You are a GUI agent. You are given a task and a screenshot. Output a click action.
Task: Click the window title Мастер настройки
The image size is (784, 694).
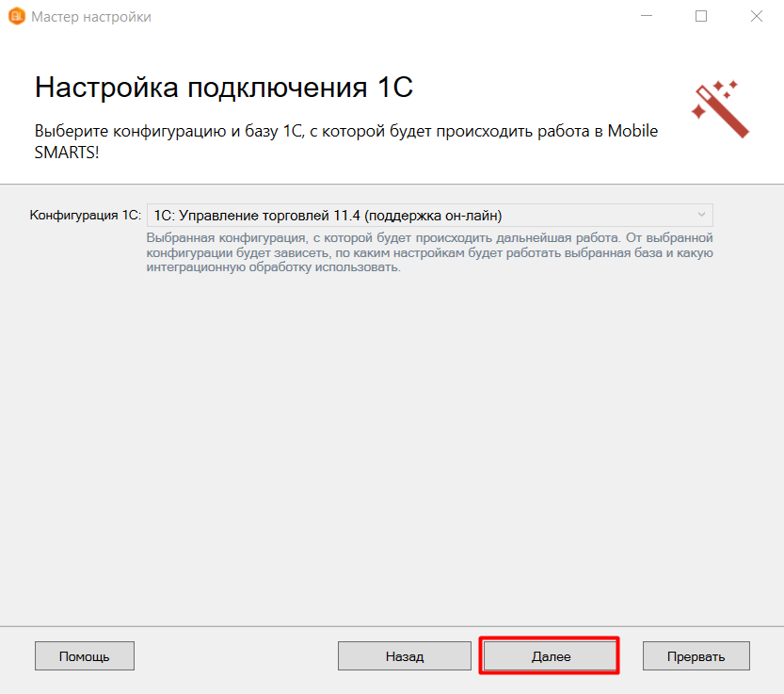(x=91, y=17)
